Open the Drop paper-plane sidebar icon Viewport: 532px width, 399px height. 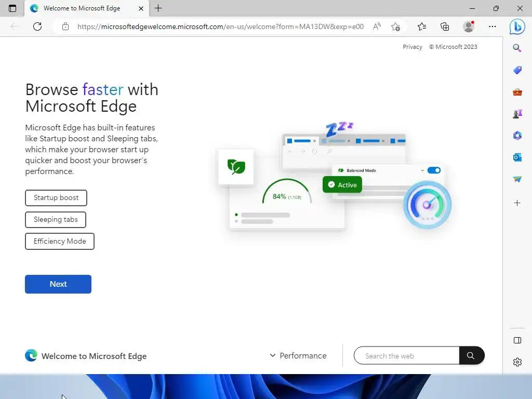click(x=517, y=179)
